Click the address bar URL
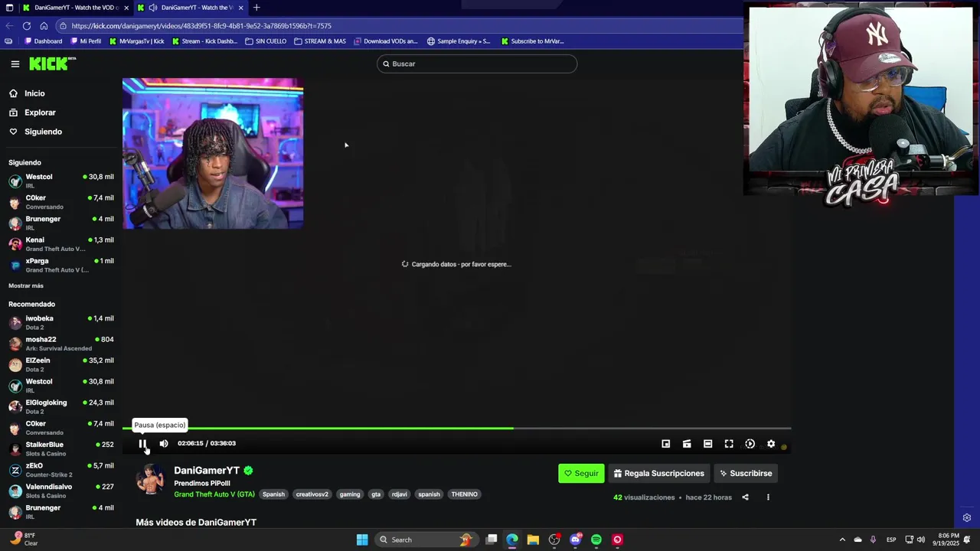Viewport: 980px width, 551px height. 202,26
